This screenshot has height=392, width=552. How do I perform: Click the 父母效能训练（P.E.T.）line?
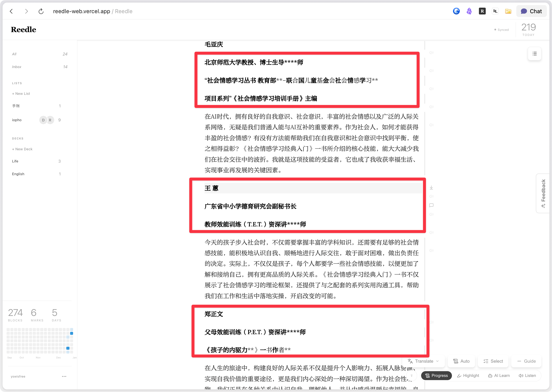255,332
